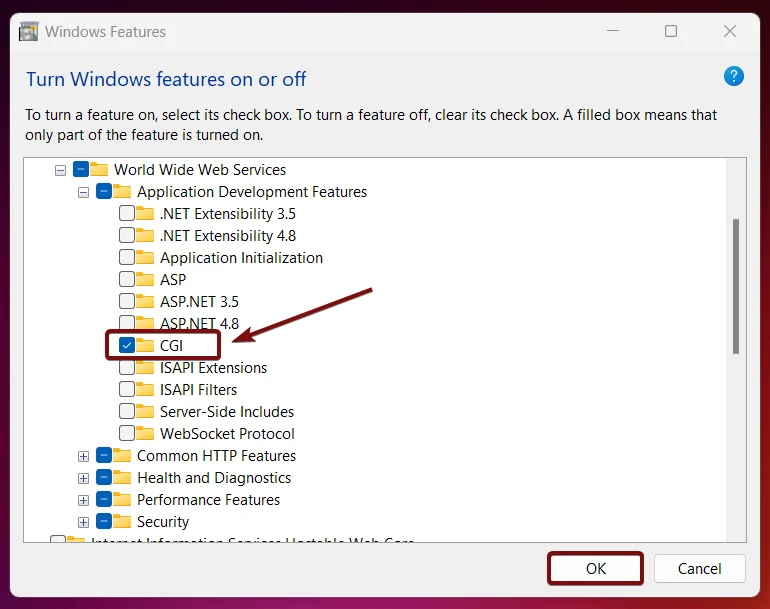Select the ISAPI Extensions label
The image size is (770, 609).
pos(213,368)
